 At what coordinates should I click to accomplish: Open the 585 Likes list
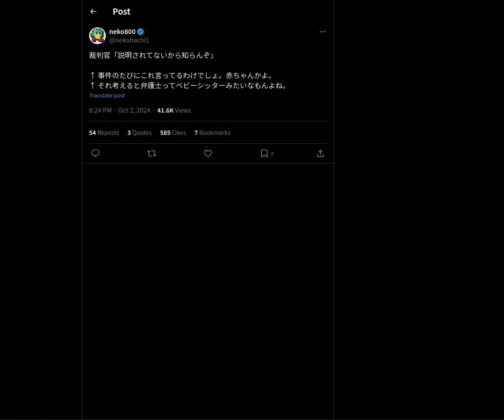click(173, 132)
